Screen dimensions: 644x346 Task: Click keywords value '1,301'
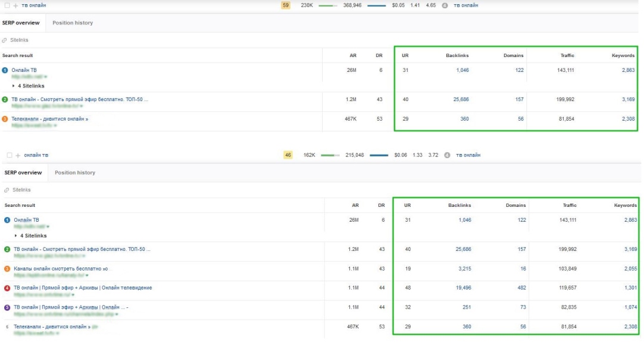[630, 288]
